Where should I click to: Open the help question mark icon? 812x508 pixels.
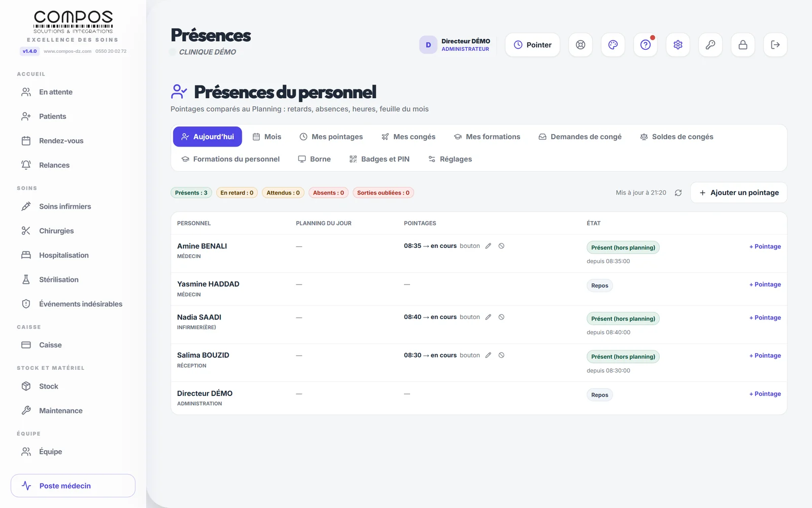646,45
